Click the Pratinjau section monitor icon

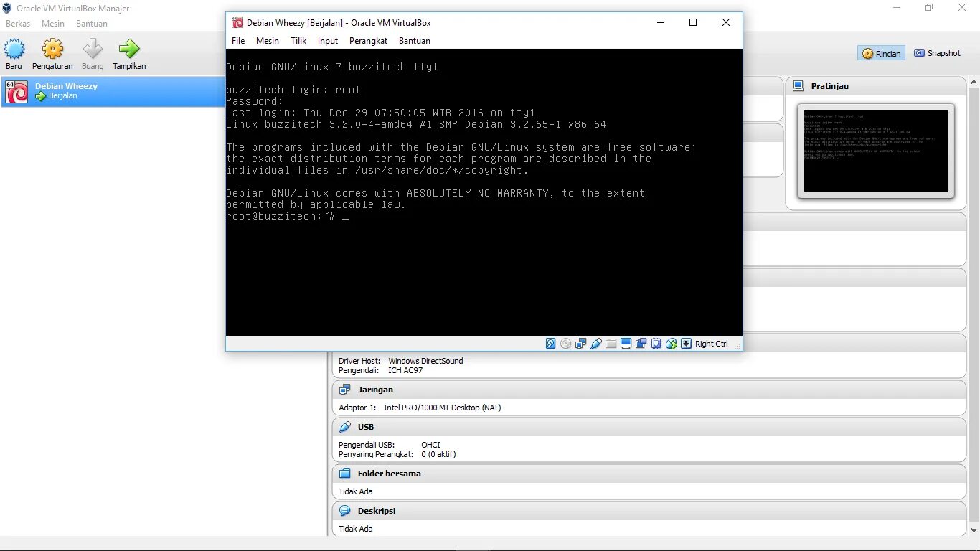(x=798, y=86)
